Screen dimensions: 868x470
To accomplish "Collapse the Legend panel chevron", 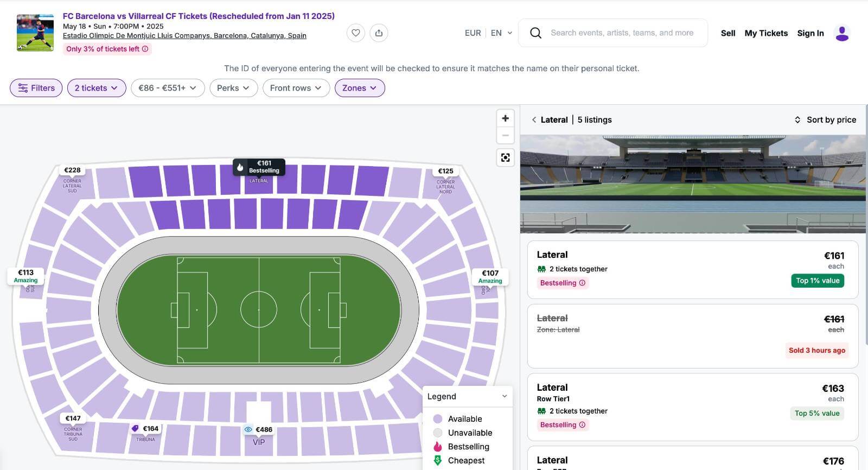I will 505,396.
